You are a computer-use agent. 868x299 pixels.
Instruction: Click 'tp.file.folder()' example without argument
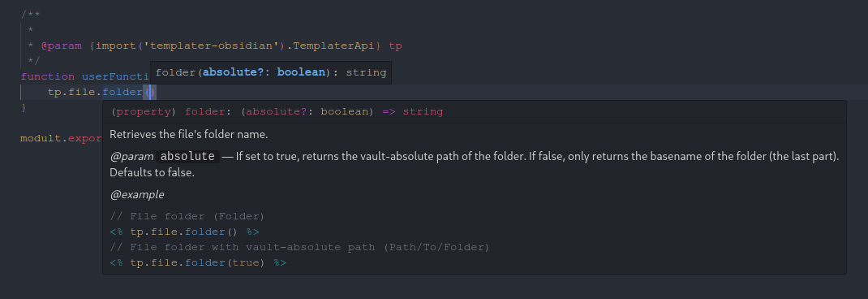click(x=184, y=232)
